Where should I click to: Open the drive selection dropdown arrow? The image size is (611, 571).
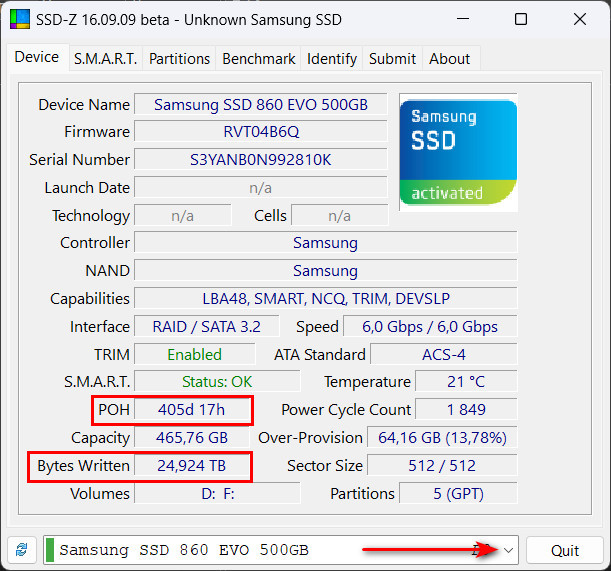[x=508, y=550]
